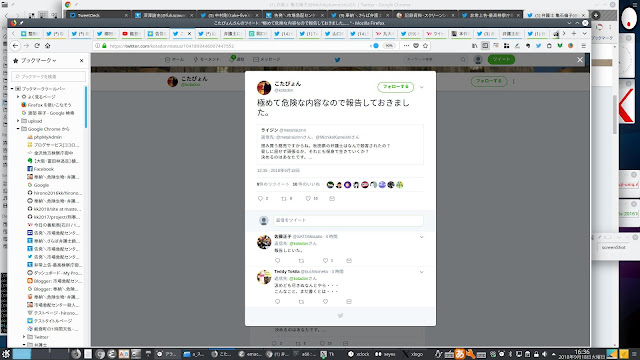Viewport: 640px width, 360px height.
Task: Like the main tweet with heart icon
Action: click(x=308, y=199)
